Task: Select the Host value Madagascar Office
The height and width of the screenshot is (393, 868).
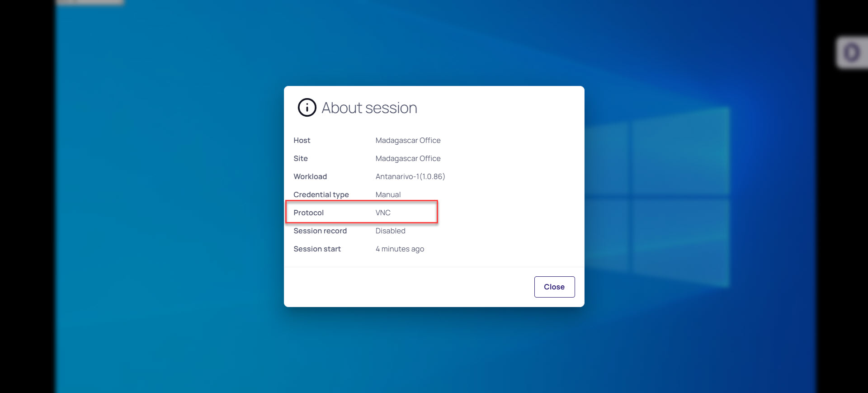Action: [408, 140]
